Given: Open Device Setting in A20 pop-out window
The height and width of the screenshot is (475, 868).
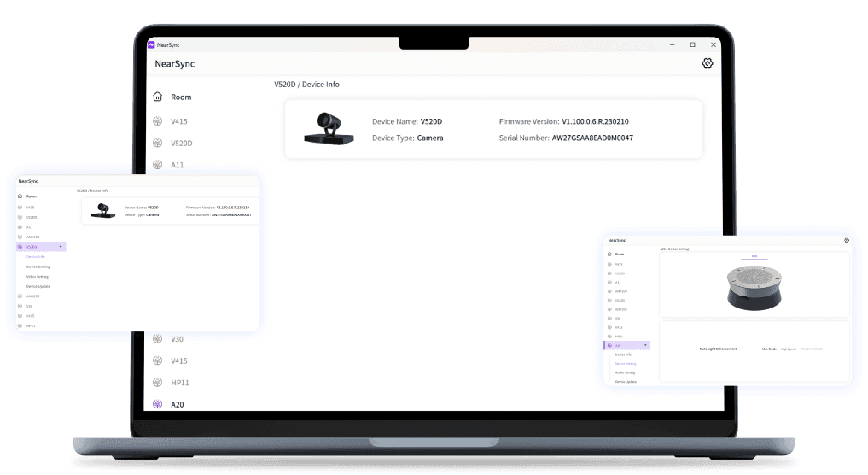Looking at the screenshot, I should point(626,364).
